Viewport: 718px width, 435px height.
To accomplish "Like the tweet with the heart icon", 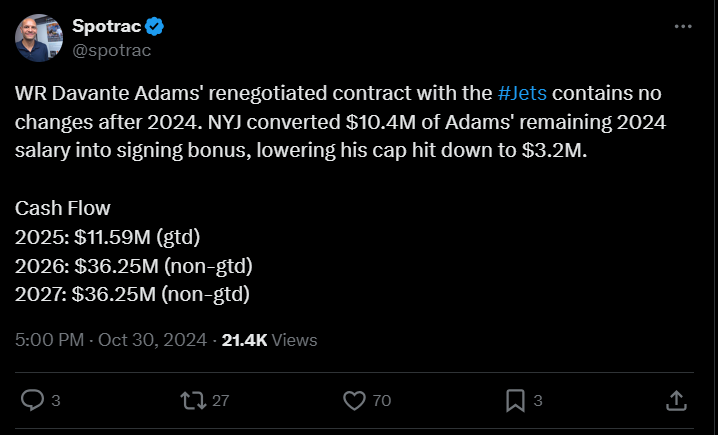I will (353, 400).
